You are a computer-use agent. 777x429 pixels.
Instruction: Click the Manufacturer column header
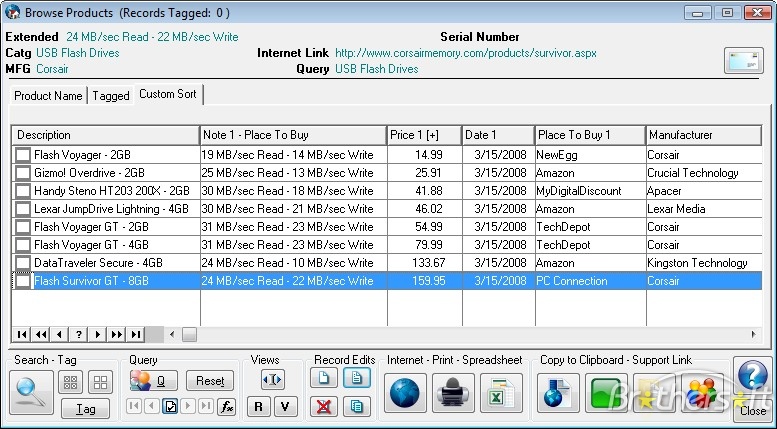pyautogui.click(x=703, y=135)
